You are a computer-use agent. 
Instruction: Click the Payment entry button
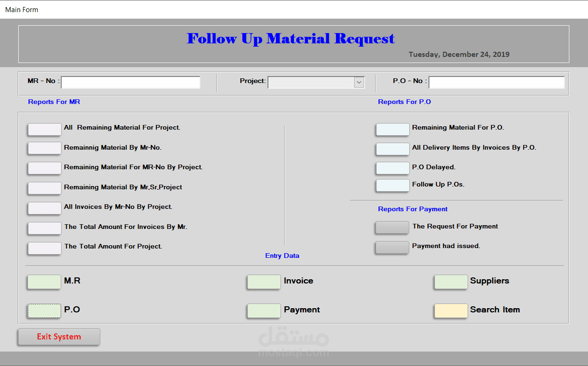click(x=264, y=311)
